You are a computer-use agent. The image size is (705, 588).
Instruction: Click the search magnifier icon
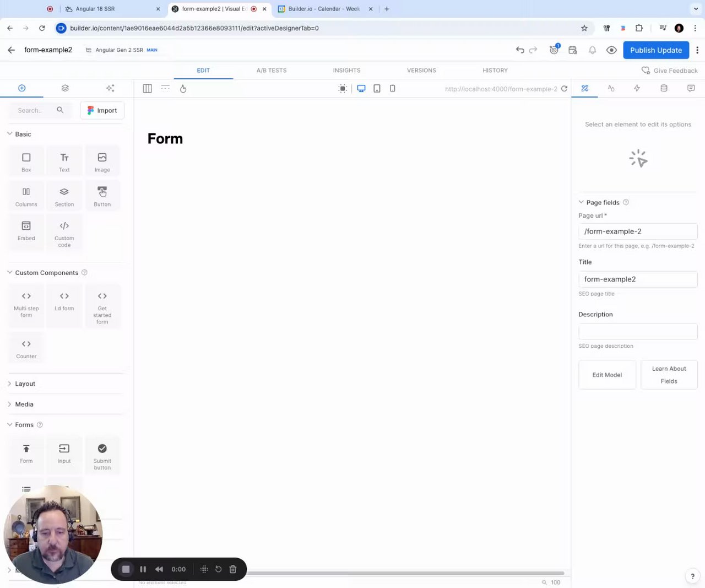tap(60, 110)
